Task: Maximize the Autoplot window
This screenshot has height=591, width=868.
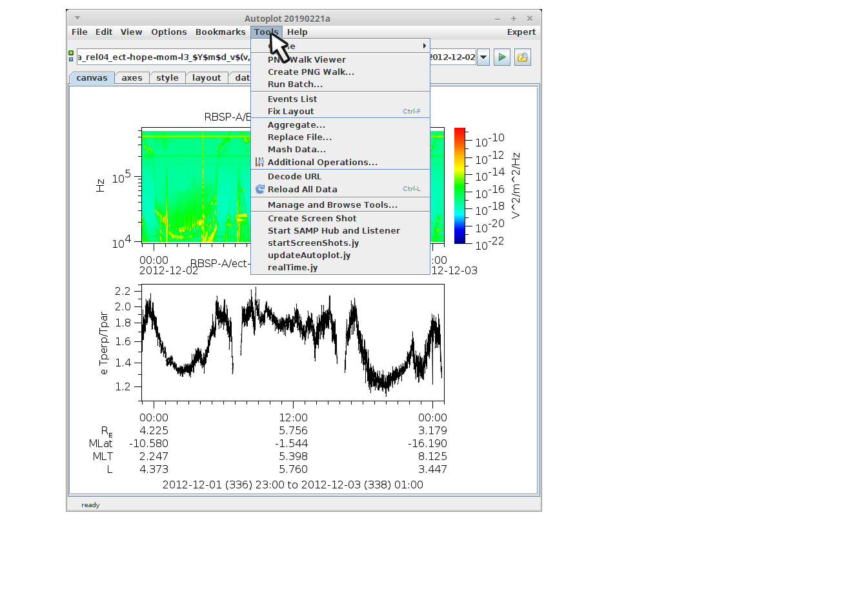Action: click(513, 19)
